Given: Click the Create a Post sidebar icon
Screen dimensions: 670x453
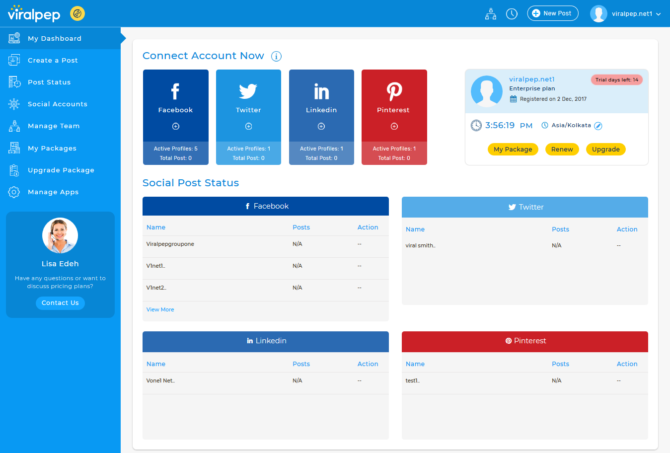Looking at the screenshot, I should 14,60.
